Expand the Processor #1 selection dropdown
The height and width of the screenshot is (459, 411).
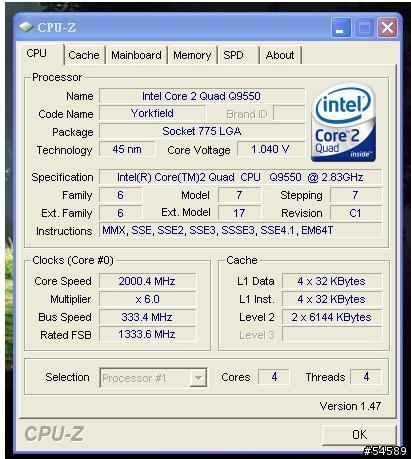pyautogui.click(x=198, y=378)
